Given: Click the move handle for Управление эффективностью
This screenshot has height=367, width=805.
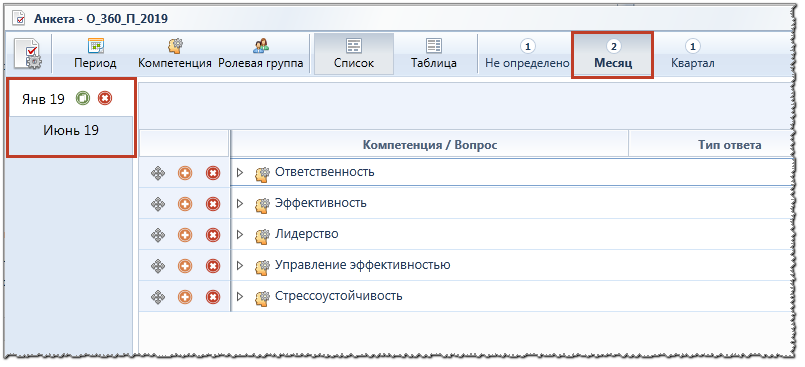Looking at the screenshot, I should [x=158, y=266].
